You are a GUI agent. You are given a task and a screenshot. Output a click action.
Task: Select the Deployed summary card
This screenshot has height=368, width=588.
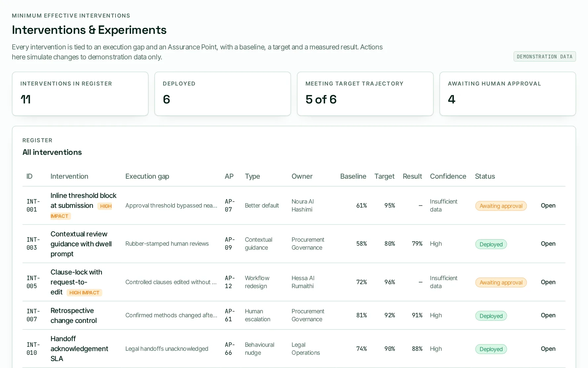click(222, 94)
